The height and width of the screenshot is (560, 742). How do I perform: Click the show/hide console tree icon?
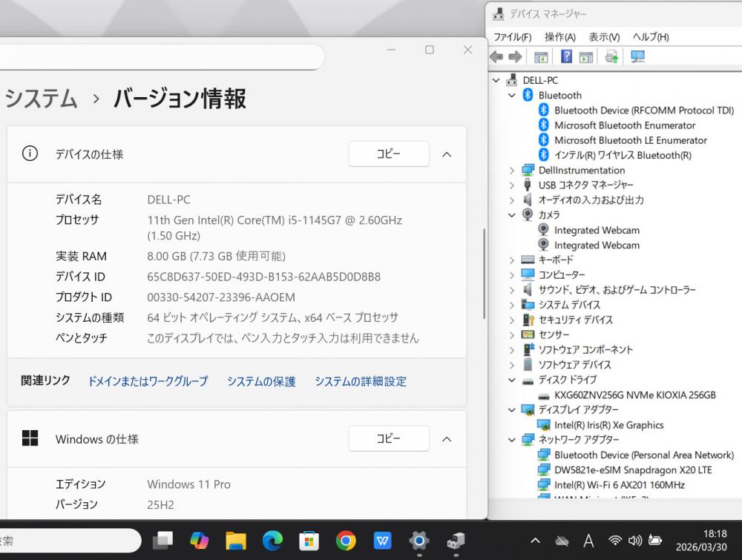coord(541,57)
